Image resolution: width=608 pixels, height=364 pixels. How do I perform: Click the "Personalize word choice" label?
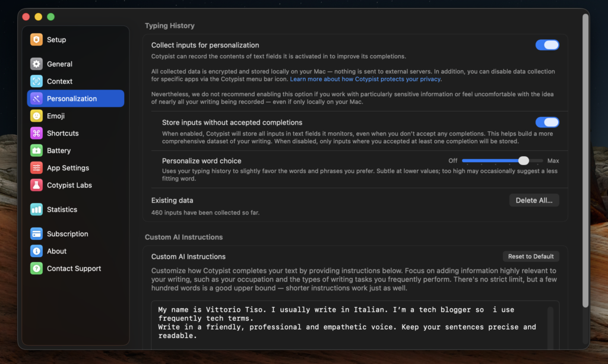coord(201,161)
